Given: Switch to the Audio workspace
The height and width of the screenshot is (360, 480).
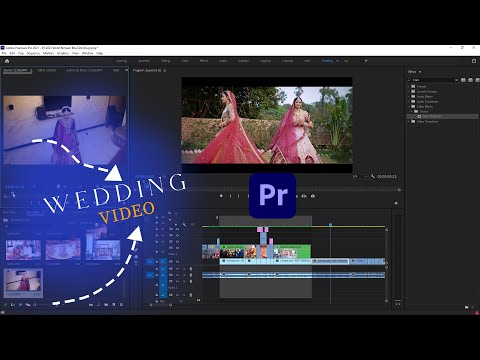Looking at the screenshot, I should click(223, 61).
